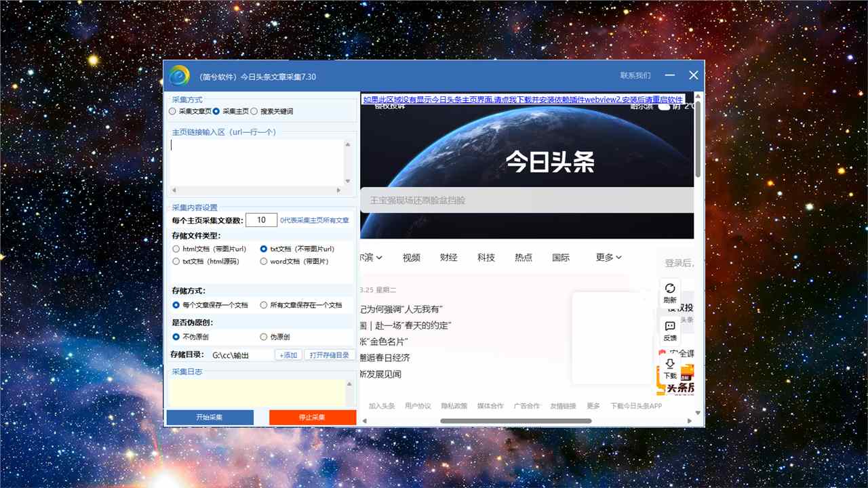
Task: Click the 停止采集 button
Action: click(312, 418)
